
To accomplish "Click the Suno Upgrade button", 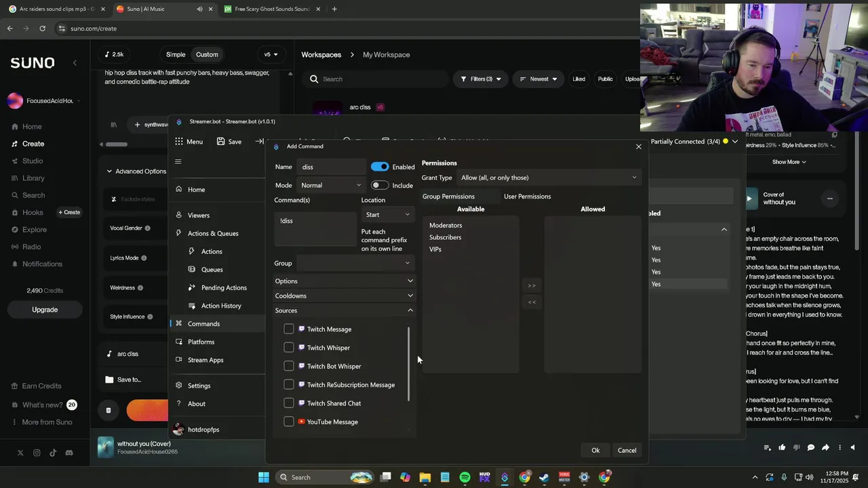I will click(45, 310).
